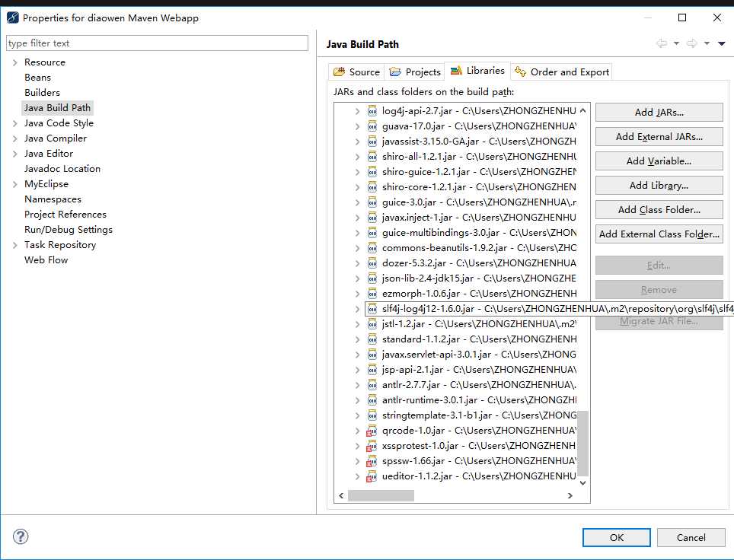Select the Libraries tab

[x=477, y=71]
